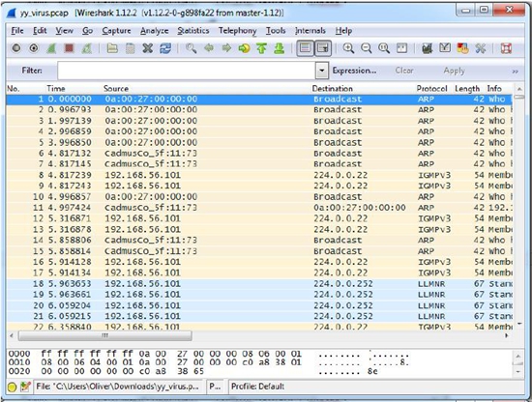Open the Tools menu
Viewport: 532px width, 402px height.
pyautogui.click(x=276, y=31)
